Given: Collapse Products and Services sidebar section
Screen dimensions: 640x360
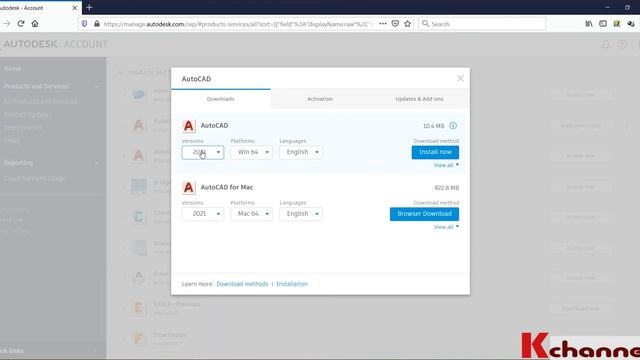Looking at the screenshot, I should (x=97, y=86).
